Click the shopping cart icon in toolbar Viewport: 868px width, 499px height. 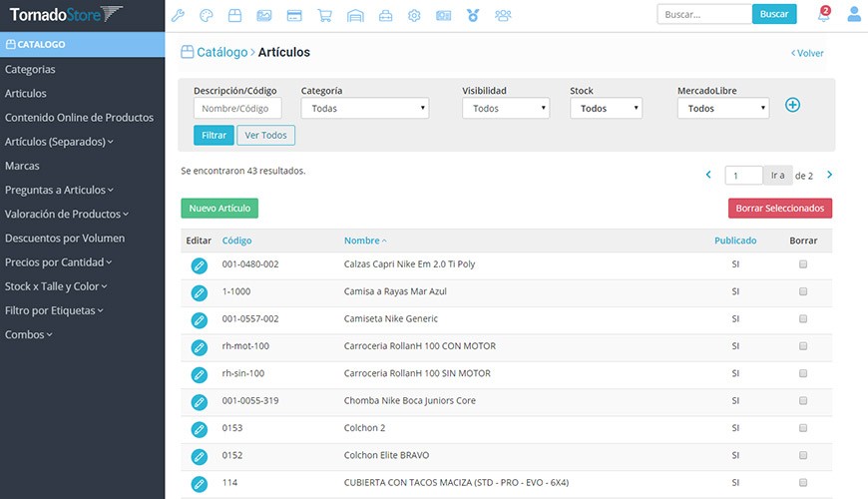pos(324,16)
